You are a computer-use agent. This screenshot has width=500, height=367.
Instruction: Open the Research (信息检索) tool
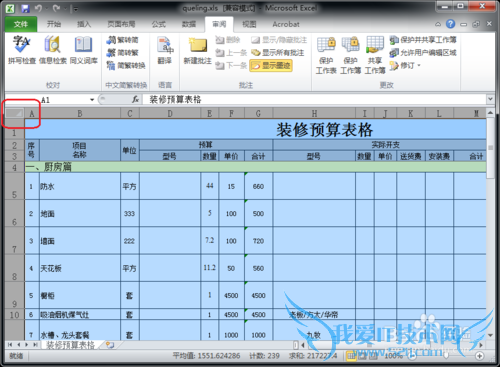click(x=53, y=50)
